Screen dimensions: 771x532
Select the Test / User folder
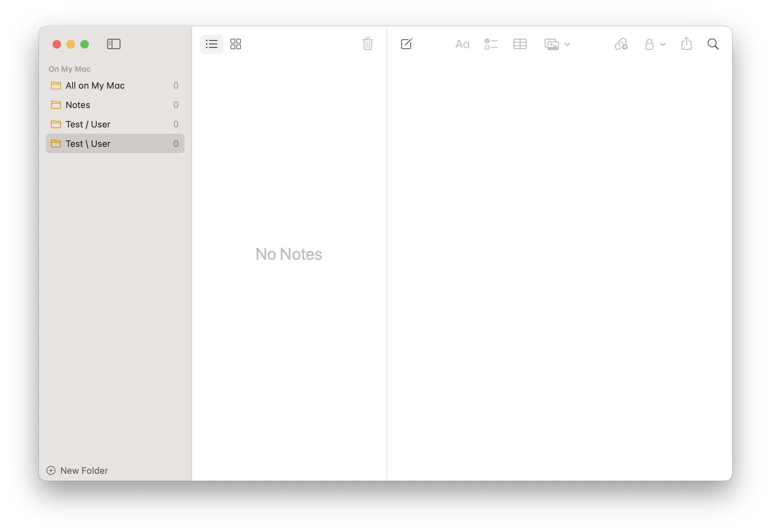pos(88,124)
